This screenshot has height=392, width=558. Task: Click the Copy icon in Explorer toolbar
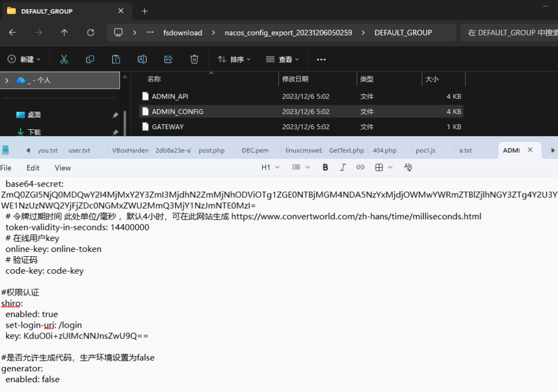point(90,59)
